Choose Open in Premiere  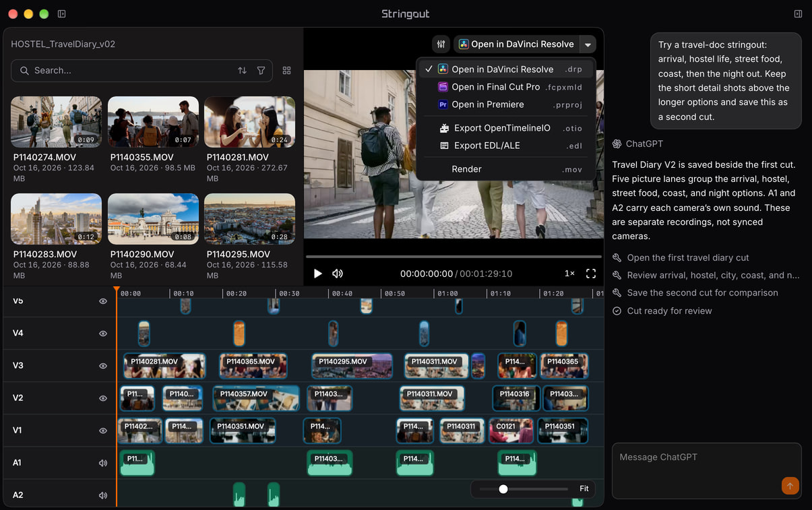506,104
